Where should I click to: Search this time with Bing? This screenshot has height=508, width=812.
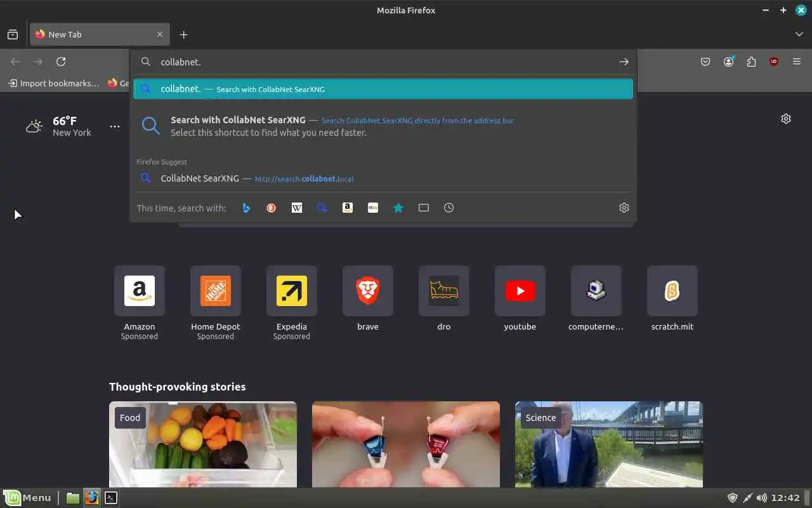coord(246,208)
